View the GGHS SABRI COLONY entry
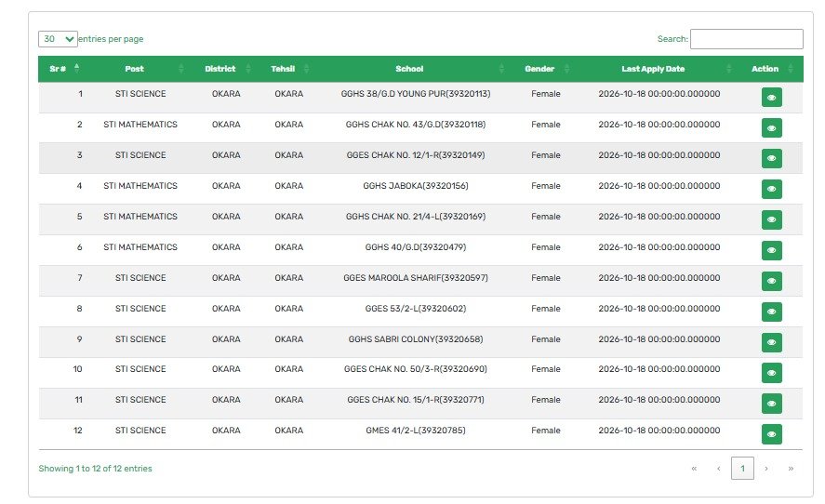The height and width of the screenshot is (504, 825). click(x=771, y=342)
